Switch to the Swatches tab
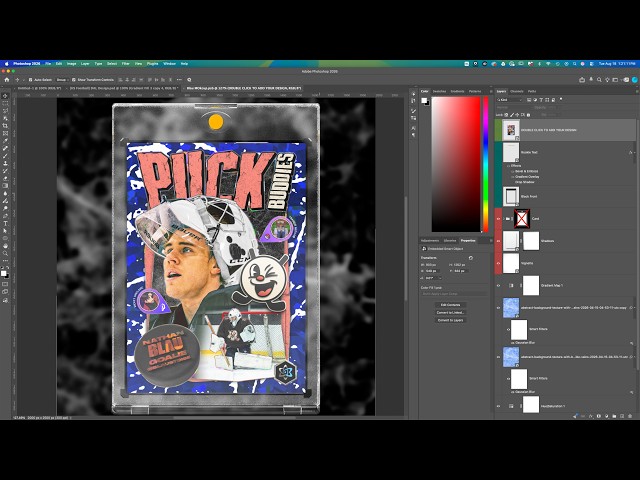Viewport: 640px width, 480px height. pyautogui.click(x=439, y=91)
